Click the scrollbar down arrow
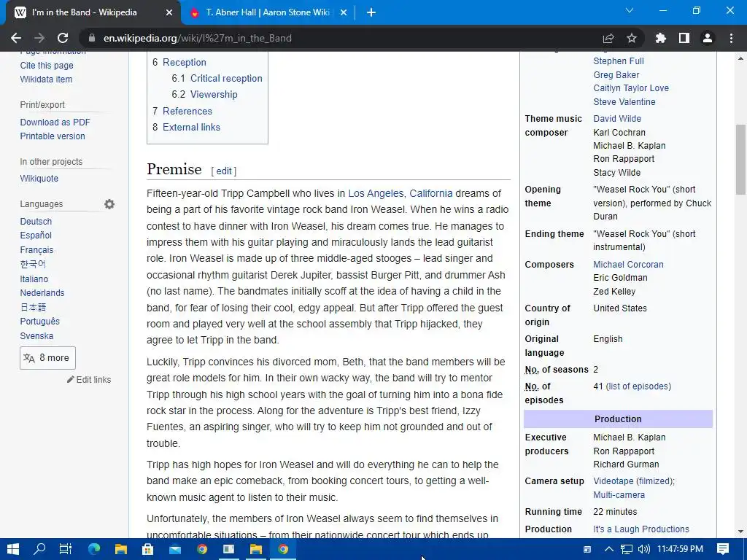The image size is (747, 560). tap(740, 532)
